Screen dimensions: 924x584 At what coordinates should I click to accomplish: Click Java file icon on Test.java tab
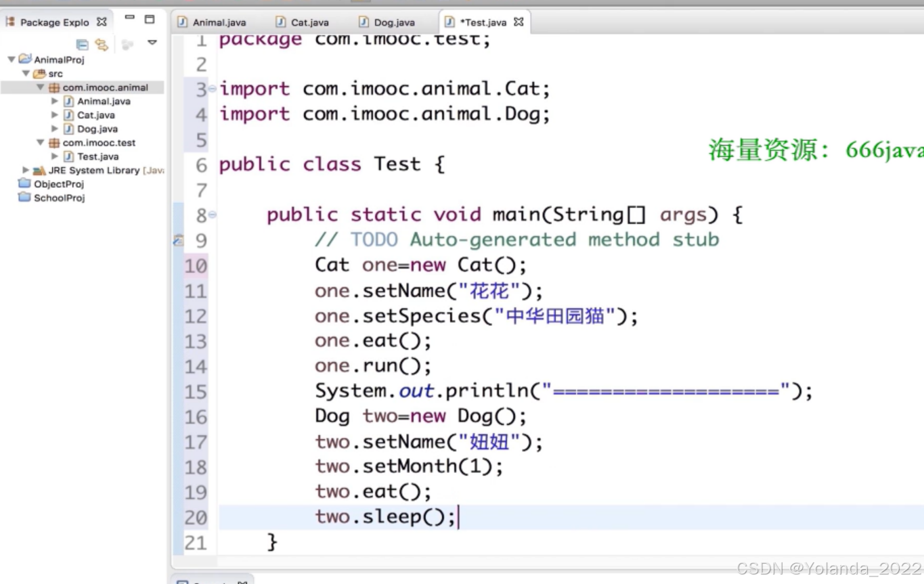pos(449,22)
